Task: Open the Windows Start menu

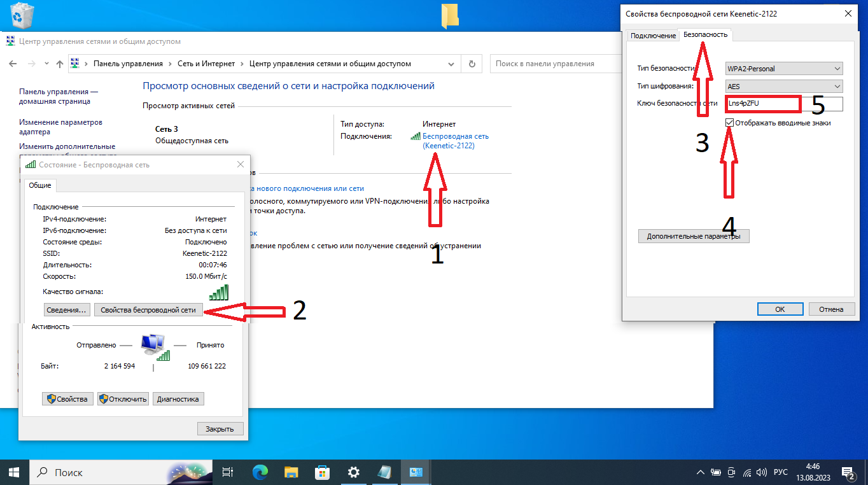Action: pos(15,472)
